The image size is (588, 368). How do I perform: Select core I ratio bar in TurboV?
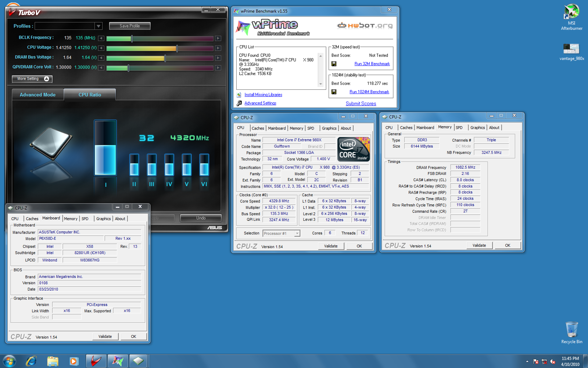click(105, 148)
